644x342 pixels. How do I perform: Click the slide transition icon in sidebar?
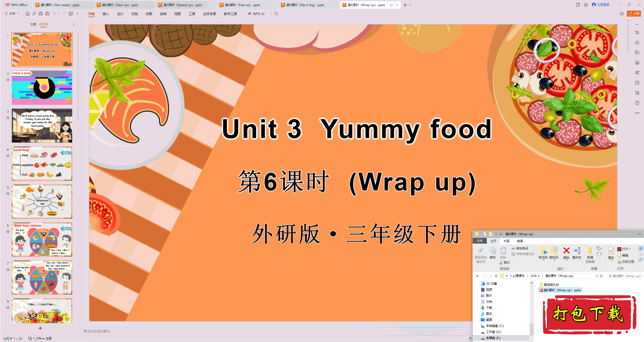637,53
